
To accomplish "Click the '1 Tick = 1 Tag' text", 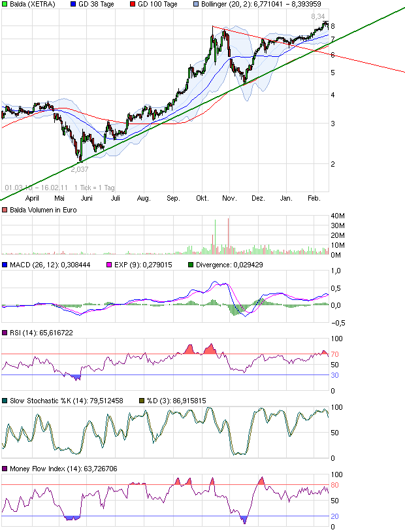I will [x=94, y=188].
